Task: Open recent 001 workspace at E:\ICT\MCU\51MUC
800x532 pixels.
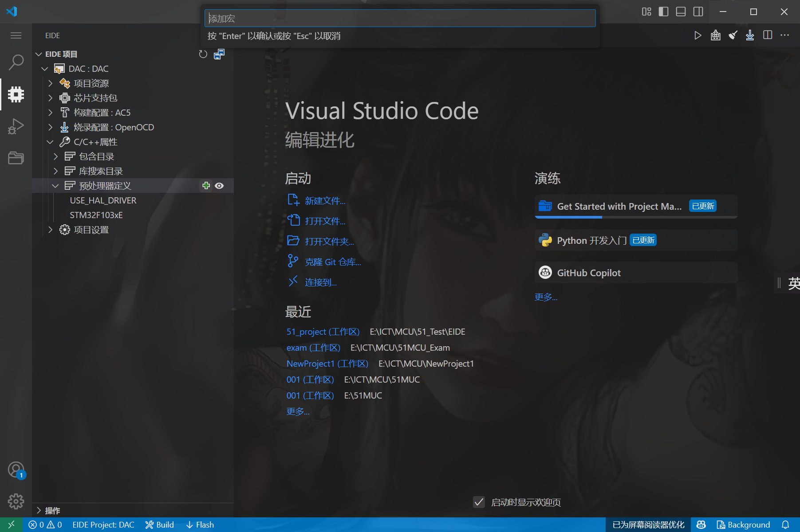Action: (310, 379)
